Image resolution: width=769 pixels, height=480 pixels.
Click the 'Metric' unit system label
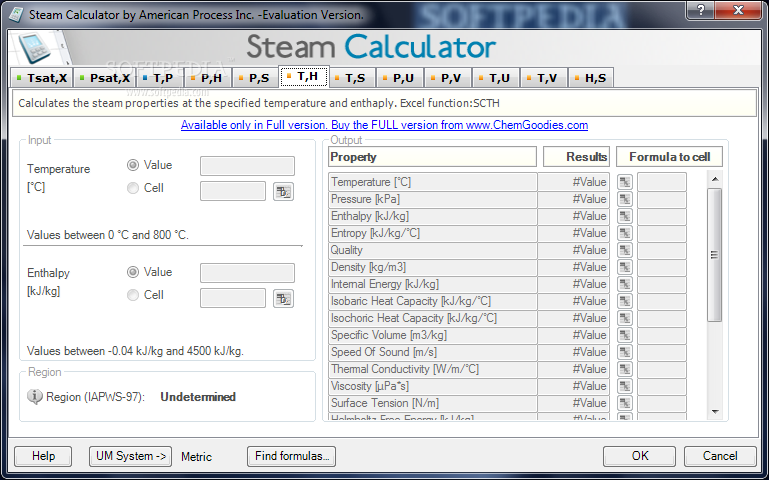click(196, 457)
